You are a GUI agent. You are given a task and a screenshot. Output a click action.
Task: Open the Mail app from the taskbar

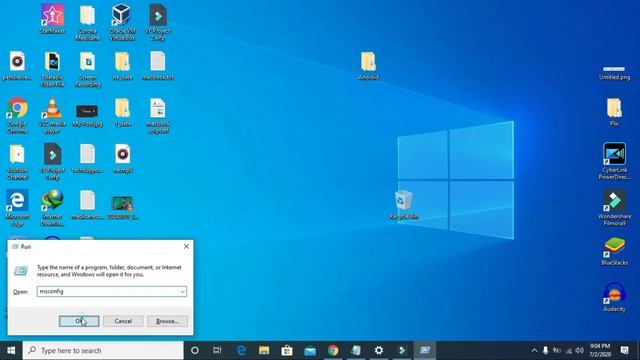click(310, 350)
